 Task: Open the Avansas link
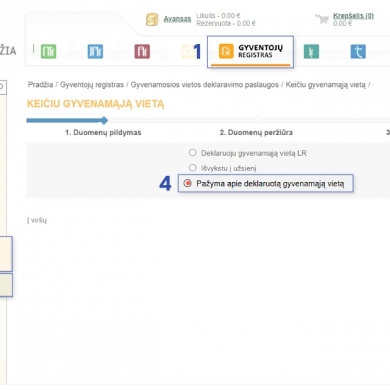[177, 19]
